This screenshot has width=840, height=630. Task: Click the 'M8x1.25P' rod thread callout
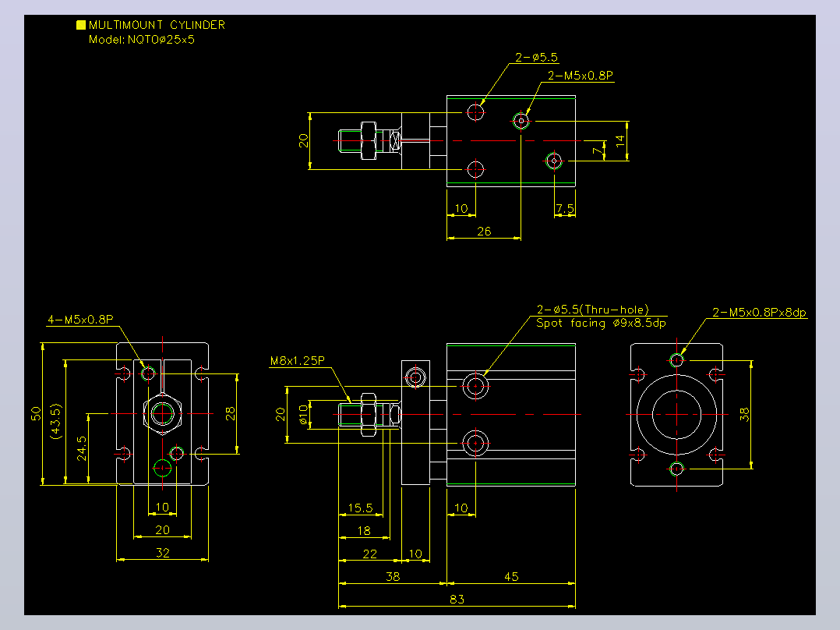pyautogui.click(x=298, y=361)
